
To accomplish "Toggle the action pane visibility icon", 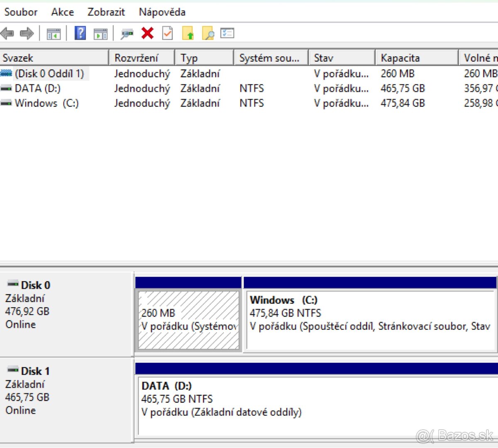I will point(100,33).
